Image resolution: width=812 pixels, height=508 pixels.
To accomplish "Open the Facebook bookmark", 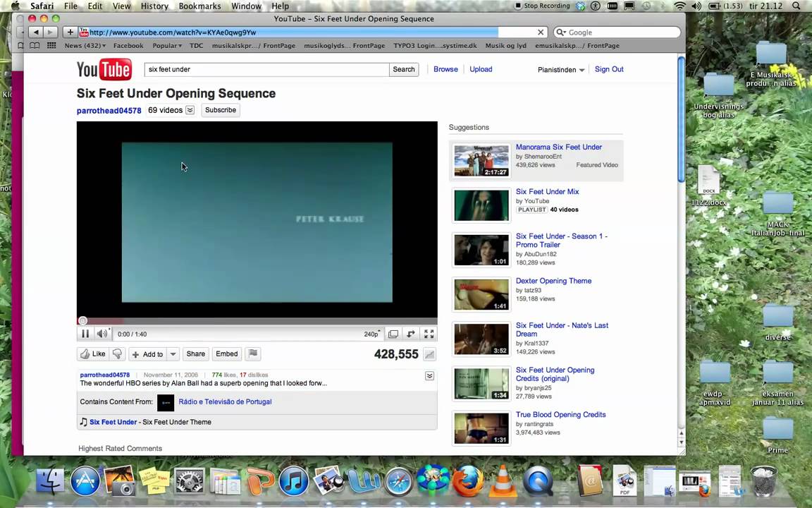I will click(x=128, y=46).
